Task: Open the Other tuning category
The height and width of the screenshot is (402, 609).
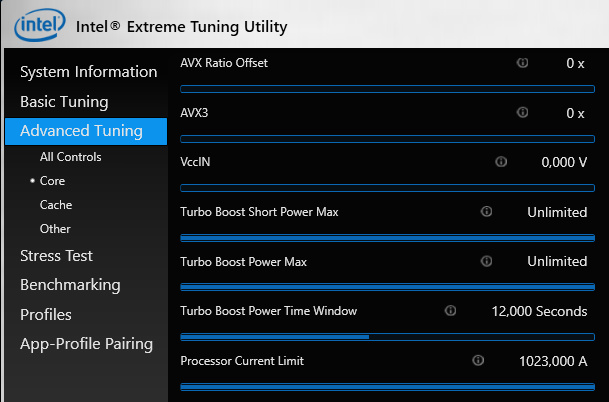Action: pyautogui.click(x=55, y=229)
